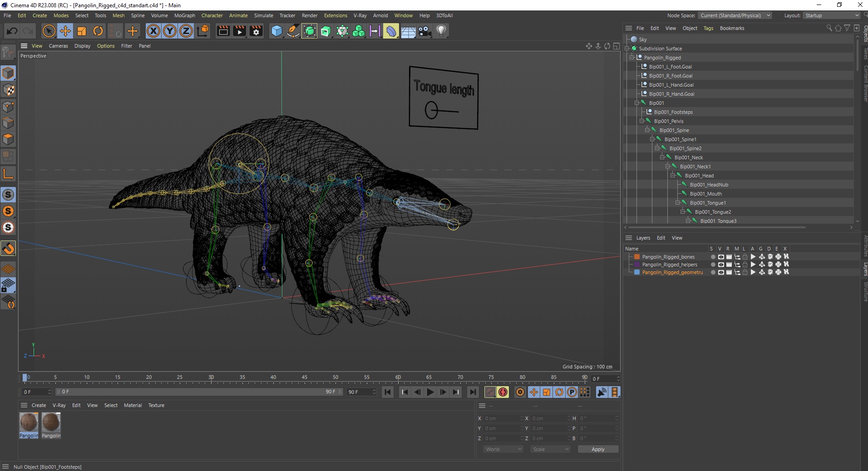Open the Layout Startup dropdown
868x471 pixels.
(x=832, y=15)
